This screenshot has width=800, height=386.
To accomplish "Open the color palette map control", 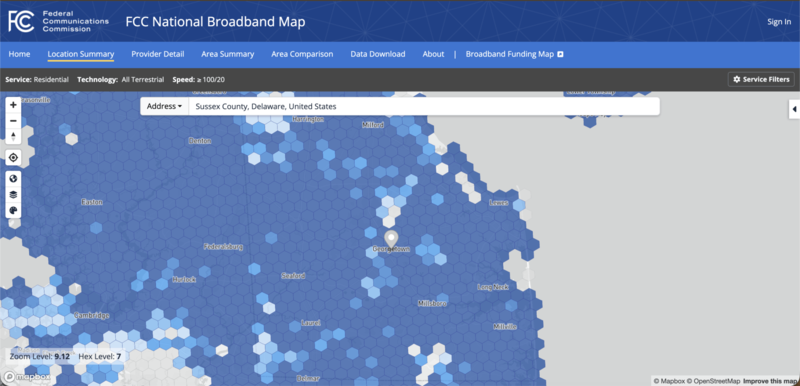I will pos(13,210).
